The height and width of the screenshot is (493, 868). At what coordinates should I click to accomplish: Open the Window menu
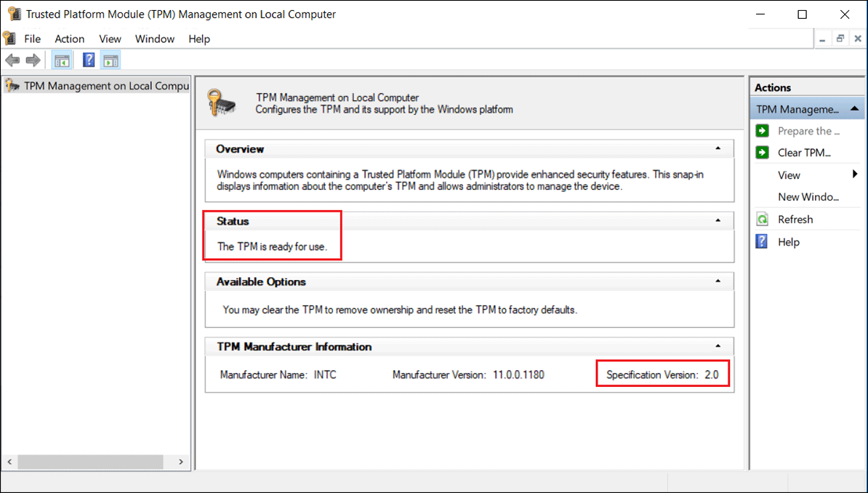coord(155,39)
